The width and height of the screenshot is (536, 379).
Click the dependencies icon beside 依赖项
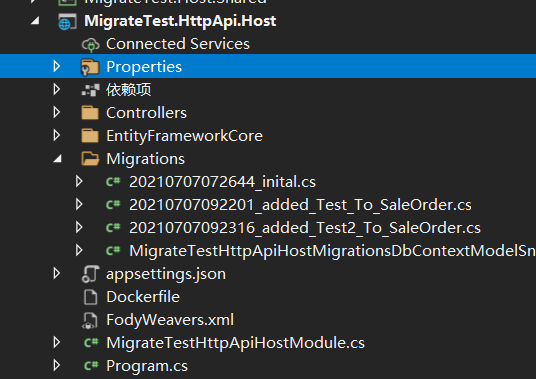(90, 90)
